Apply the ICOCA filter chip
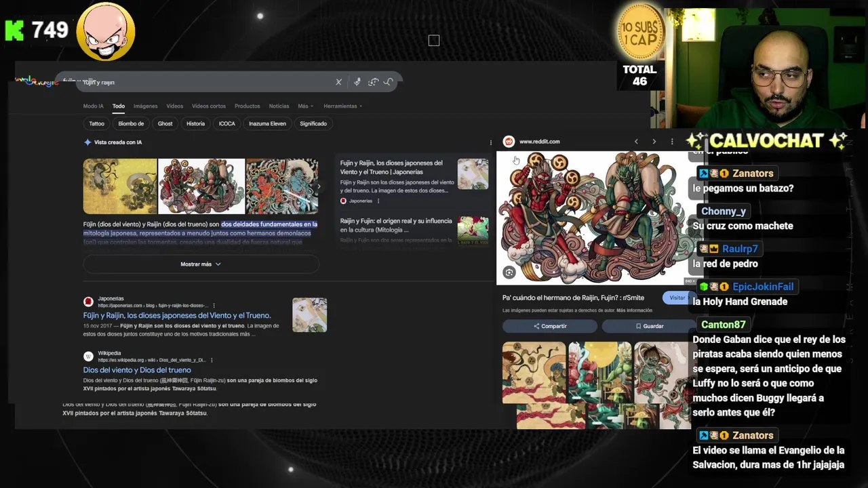868x488 pixels. click(227, 124)
